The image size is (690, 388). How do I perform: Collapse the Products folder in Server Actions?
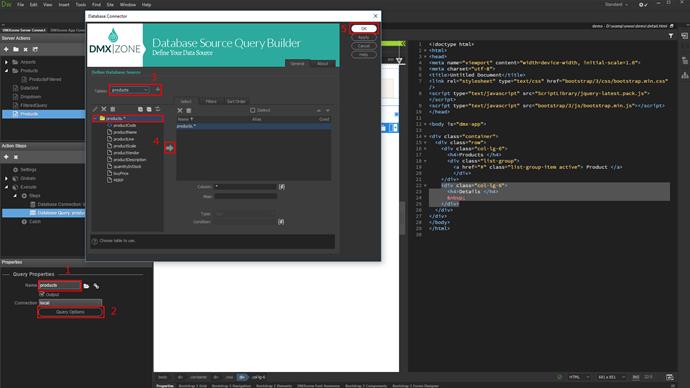(6, 70)
